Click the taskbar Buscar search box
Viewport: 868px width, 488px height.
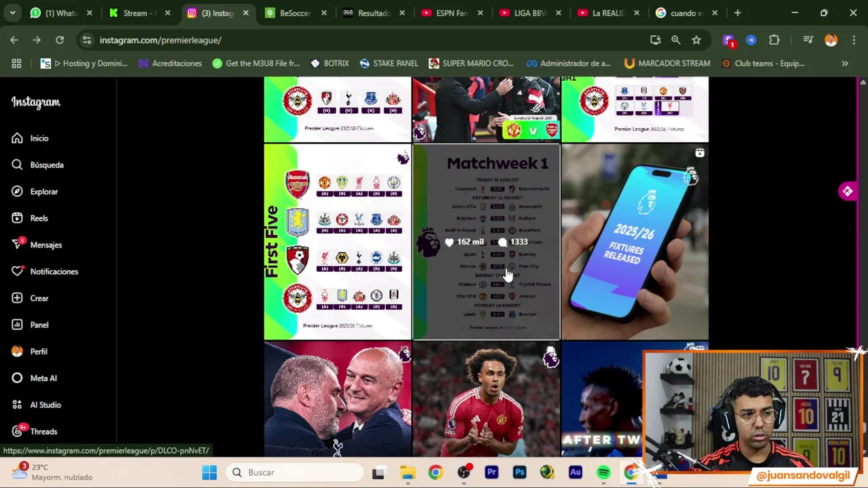pyautogui.click(x=295, y=472)
